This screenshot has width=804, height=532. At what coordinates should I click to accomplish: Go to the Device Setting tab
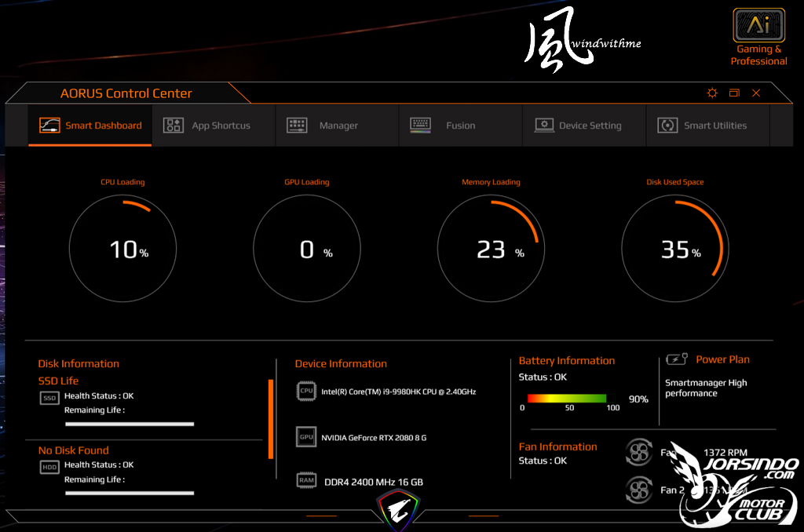tap(584, 126)
